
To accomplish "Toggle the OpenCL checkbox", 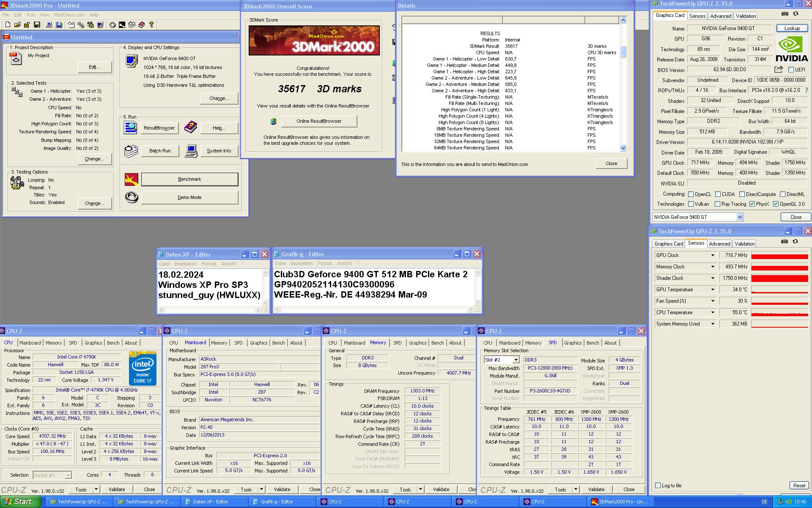I will 691,194.
